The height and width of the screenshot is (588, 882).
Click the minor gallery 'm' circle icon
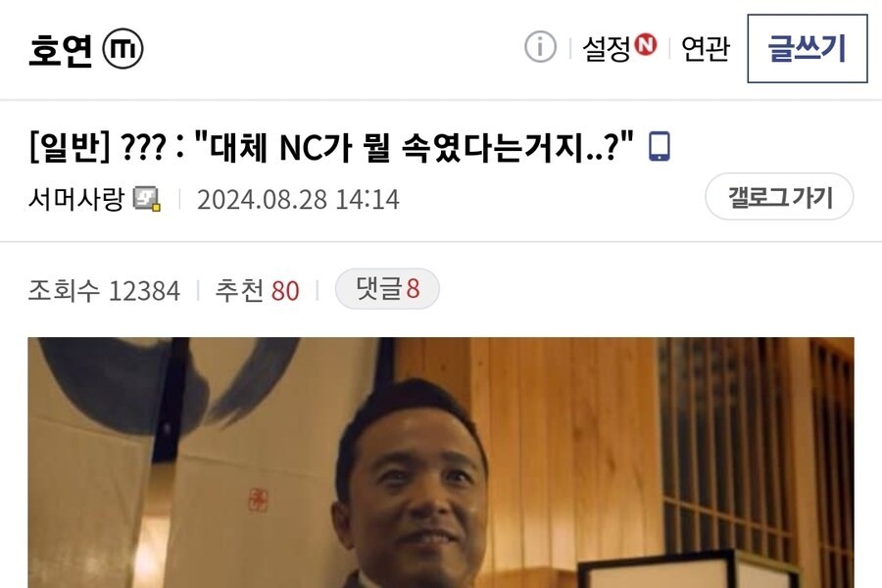click(122, 48)
